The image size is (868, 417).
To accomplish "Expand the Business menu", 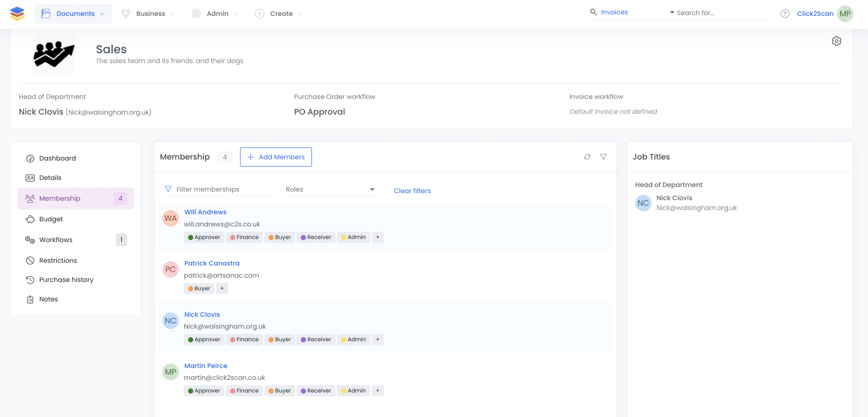I will [148, 14].
